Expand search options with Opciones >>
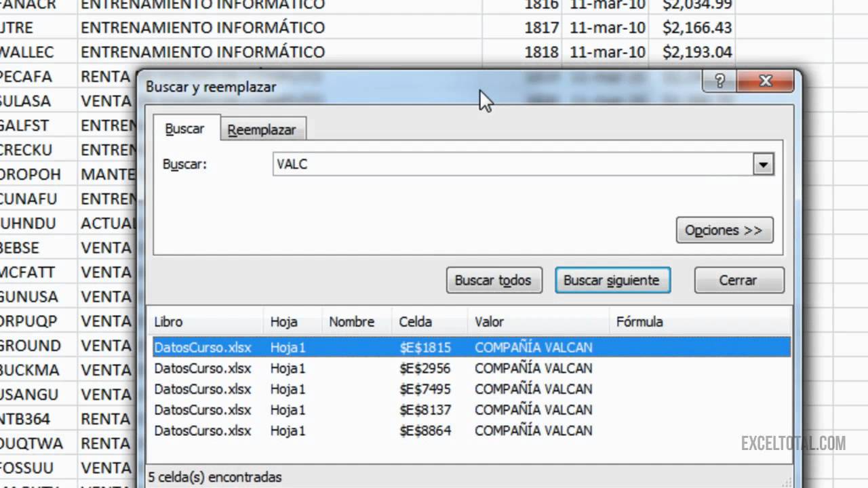Viewport: 868px width, 488px height. pyautogui.click(x=724, y=230)
